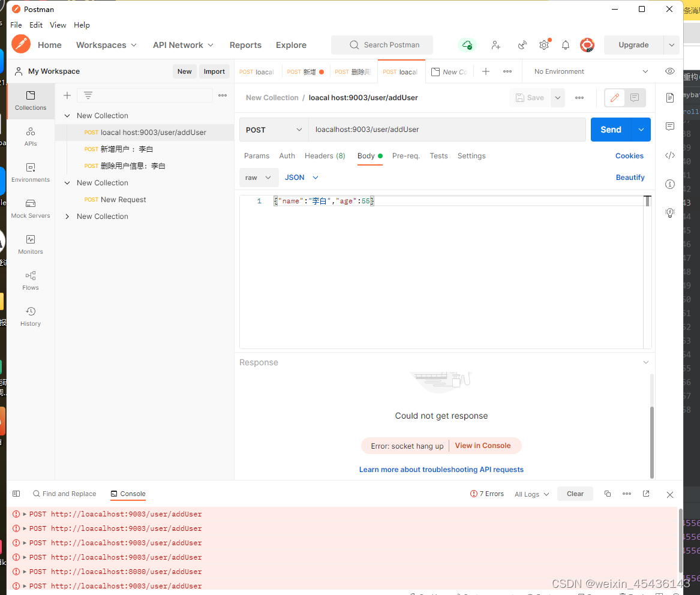Image resolution: width=700 pixels, height=595 pixels.
Task: Open the environment quick look eye icon
Action: click(669, 71)
